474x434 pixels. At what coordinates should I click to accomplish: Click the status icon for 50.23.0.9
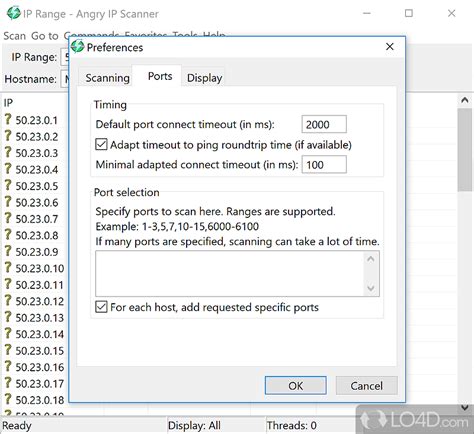click(x=8, y=251)
